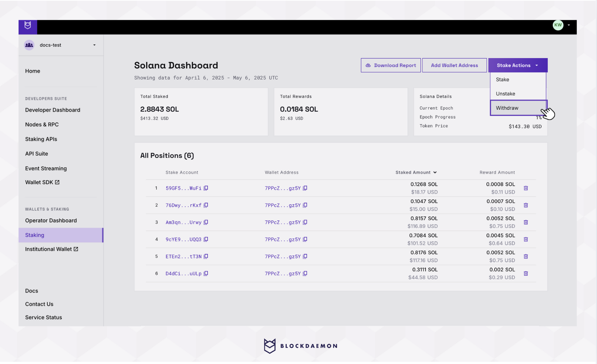597x364 pixels.
Task: Click the Download Report button
Action: tap(391, 65)
